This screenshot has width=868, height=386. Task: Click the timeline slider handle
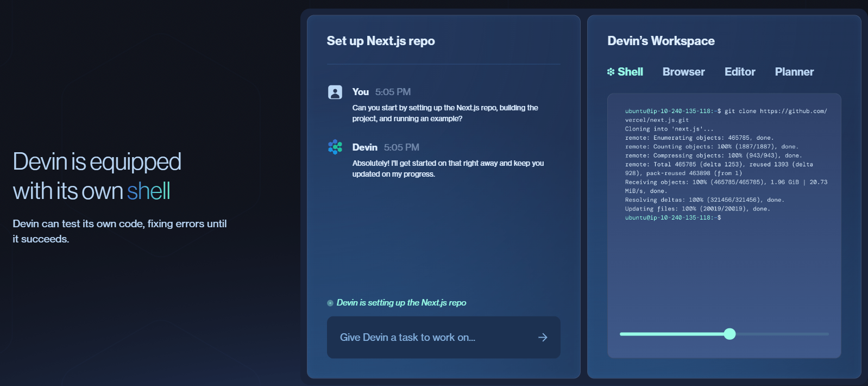(x=729, y=334)
